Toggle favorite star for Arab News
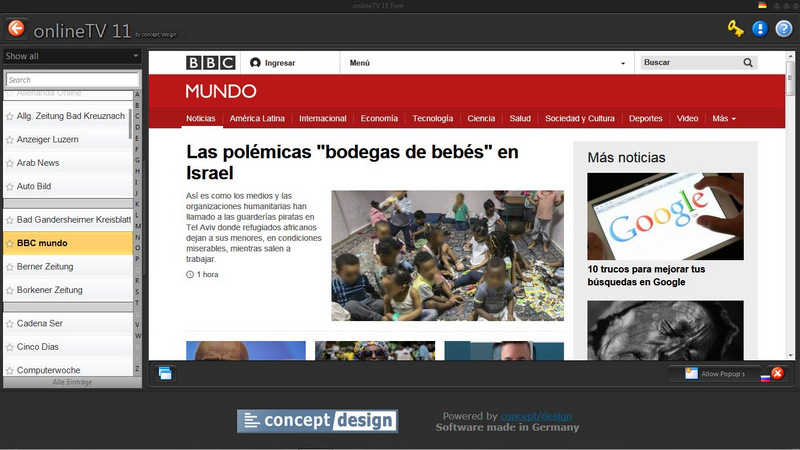The height and width of the screenshot is (450, 800). [x=9, y=163]
